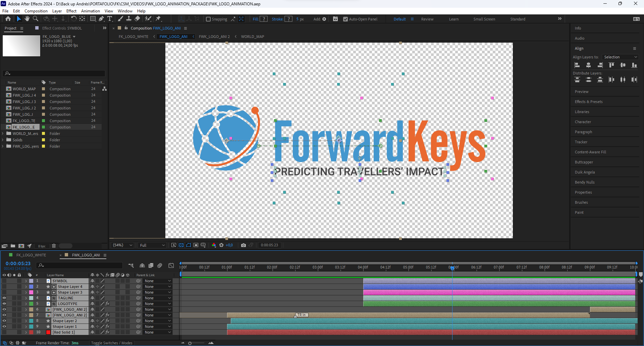
Task: Open the Effect menu
Action: [71, 11]
